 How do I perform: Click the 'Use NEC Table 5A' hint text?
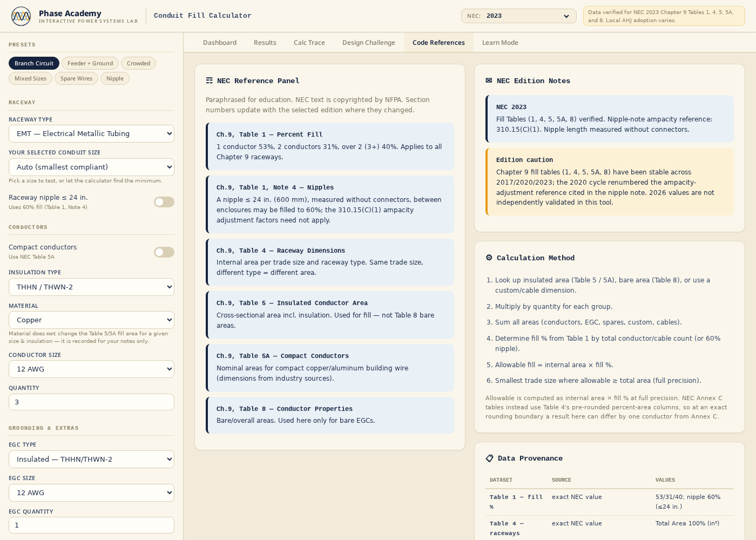(31, 257)
